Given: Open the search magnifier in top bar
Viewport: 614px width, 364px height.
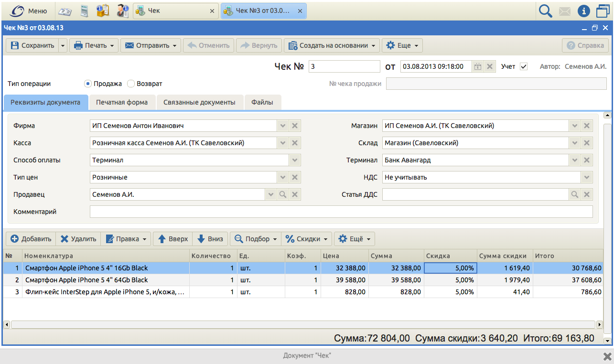Looking at the screenshot, I should [x=545, y=11].
